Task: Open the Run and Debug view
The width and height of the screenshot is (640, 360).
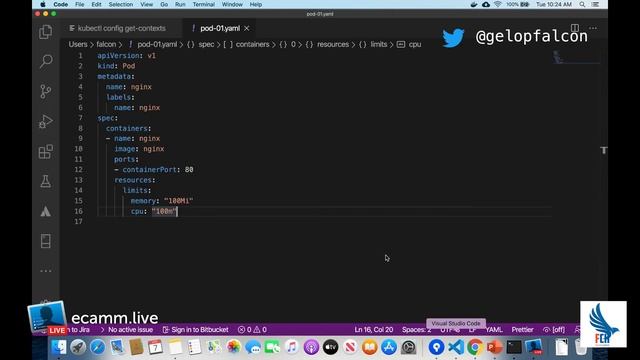Action: click(x=46, y=121)
